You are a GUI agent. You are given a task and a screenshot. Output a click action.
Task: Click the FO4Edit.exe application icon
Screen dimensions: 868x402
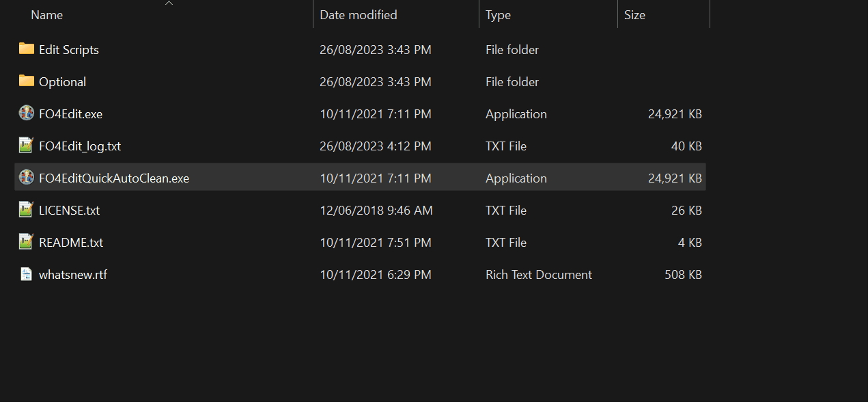click(27, 113)
